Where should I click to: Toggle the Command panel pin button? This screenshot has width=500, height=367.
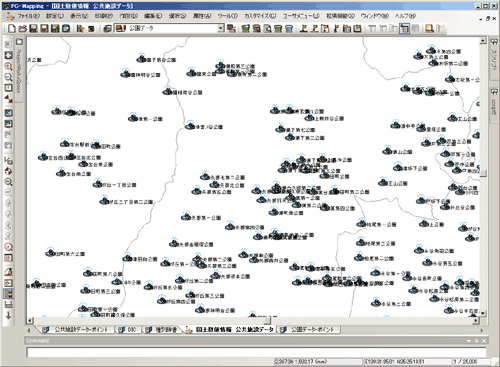point(476,341)
